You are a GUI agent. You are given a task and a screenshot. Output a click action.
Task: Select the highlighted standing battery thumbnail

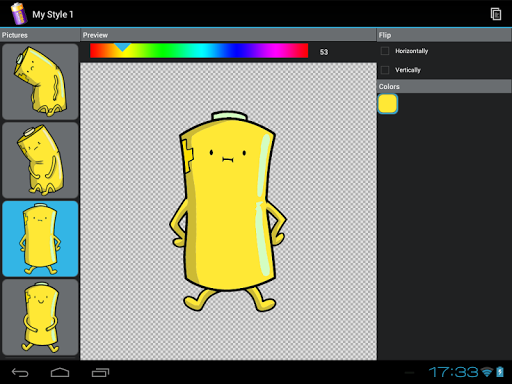pos(40,239)
